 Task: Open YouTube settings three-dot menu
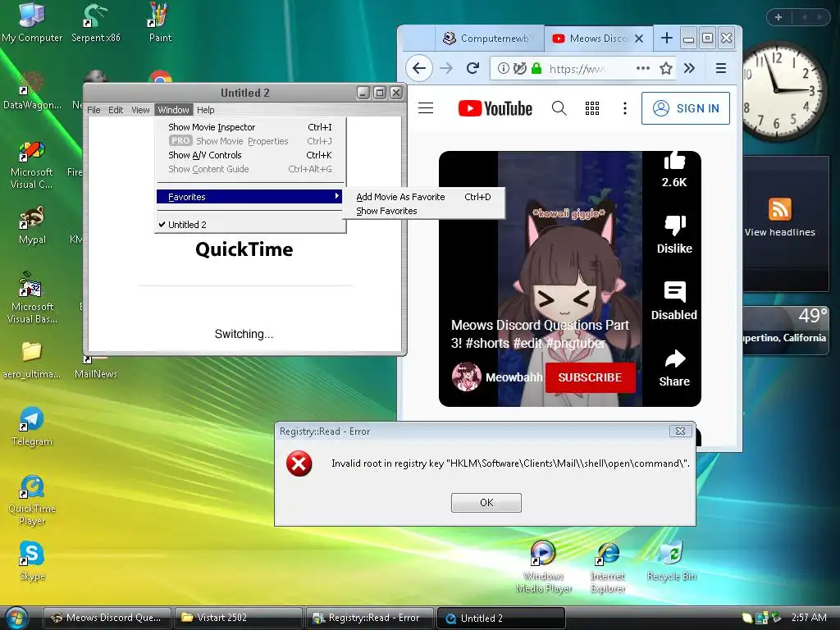[x=624, y=108]
